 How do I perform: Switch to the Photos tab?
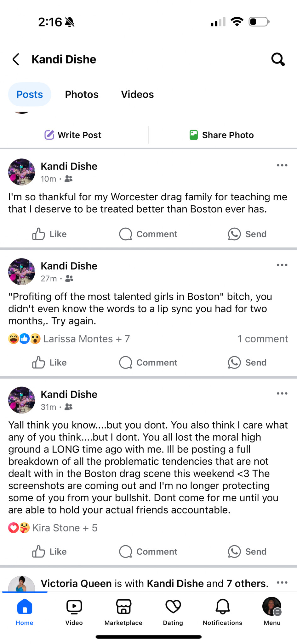point(82,94)
